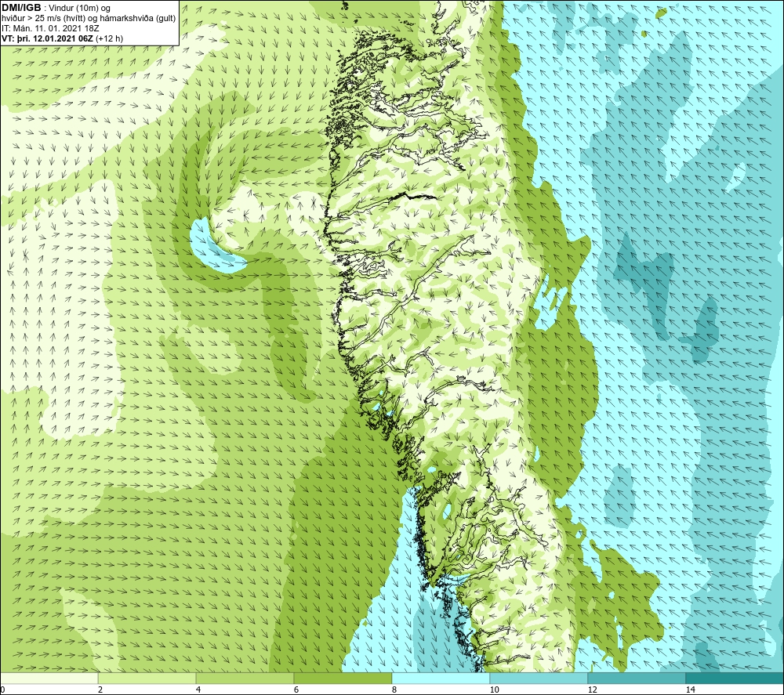Click the 'IT: Mán. 11. 01. 2021 18Z' line
The width and height of the screenshot is (784, 695).
pos(50,28)
